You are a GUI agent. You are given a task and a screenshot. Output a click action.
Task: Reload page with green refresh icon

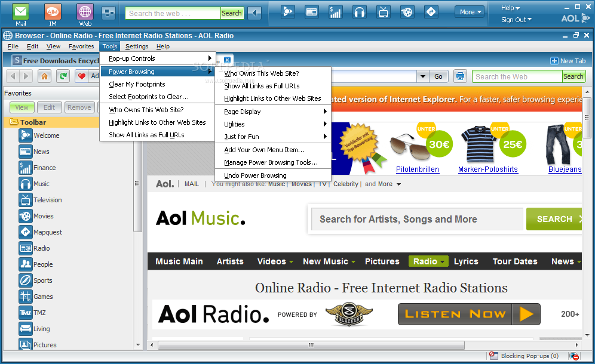pyautogui.click(x=63, y=76)
